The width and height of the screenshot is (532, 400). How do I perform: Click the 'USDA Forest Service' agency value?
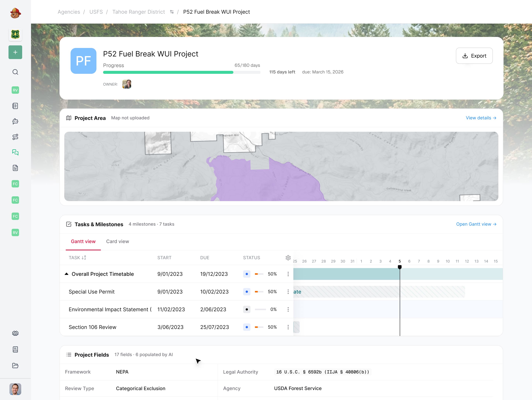pyautogui.click(x=298, y=388)
